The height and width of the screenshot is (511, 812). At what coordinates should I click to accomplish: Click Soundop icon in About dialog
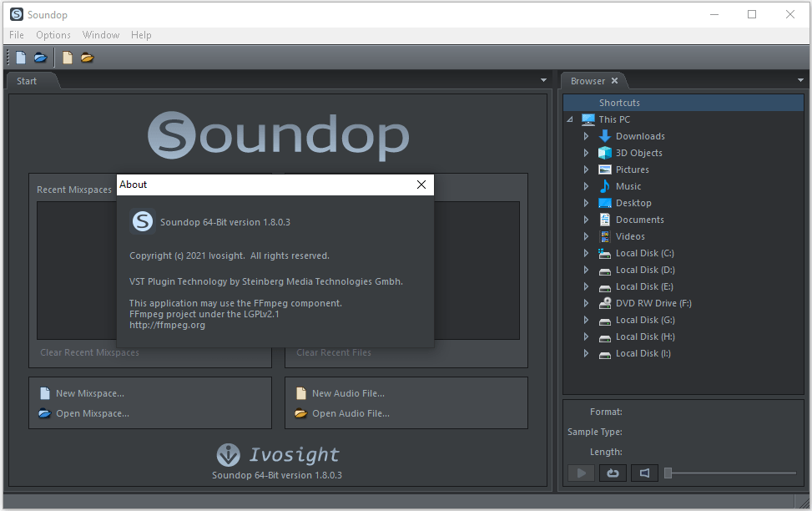(x=143, y=222)
